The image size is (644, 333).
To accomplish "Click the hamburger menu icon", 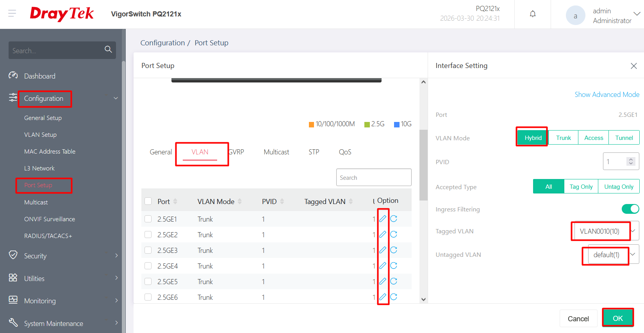I will tap(12, 14).
